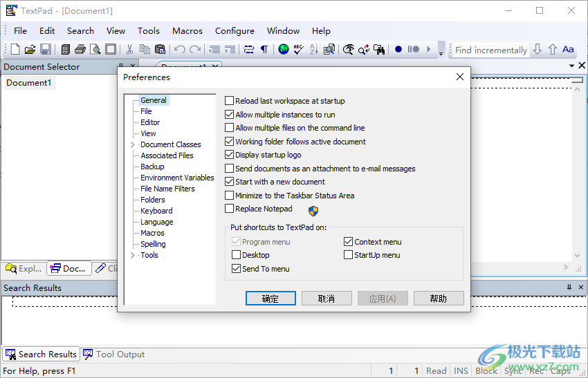Check the Desktop shortcut option
Image resolution: width=588 pixels, height=378 pixels.
coord(237,255)
